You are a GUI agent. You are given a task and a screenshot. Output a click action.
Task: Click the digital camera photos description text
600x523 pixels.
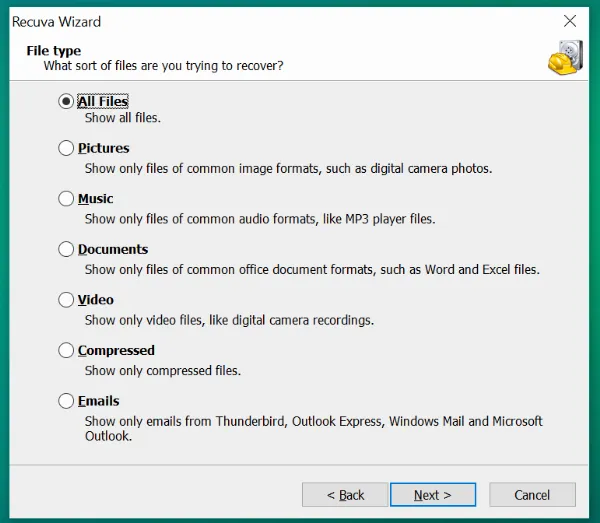point(288,169)
